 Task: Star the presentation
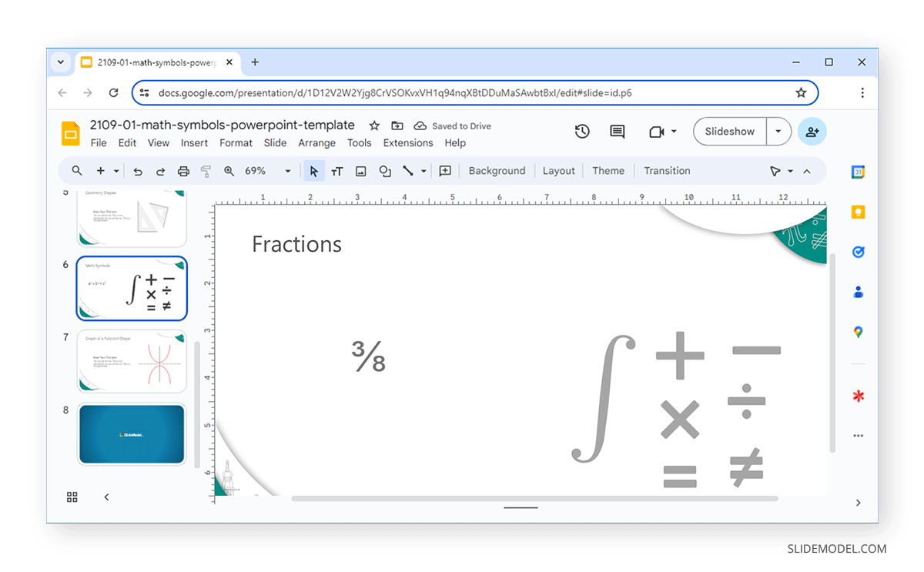tap(374, 125)
